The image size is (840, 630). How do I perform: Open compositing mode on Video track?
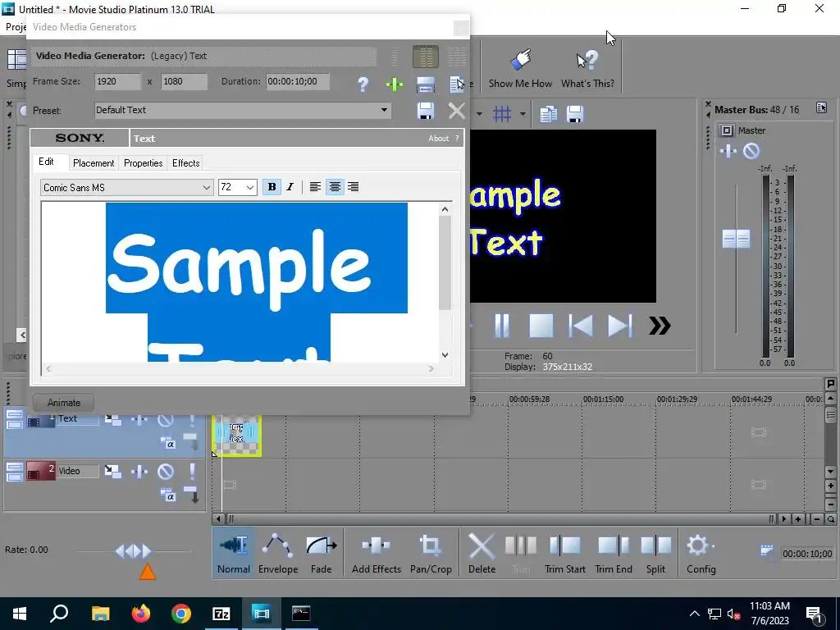(x=168, y=496)
